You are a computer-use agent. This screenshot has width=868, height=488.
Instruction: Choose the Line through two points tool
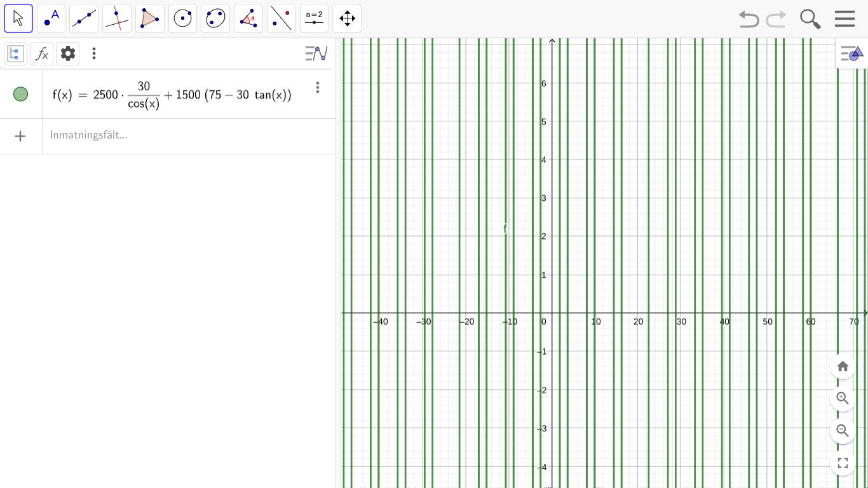click(x=84, y=18)
